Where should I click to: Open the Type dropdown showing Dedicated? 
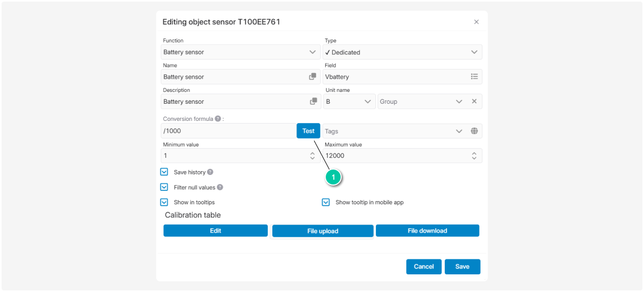(x=474, y=52)
